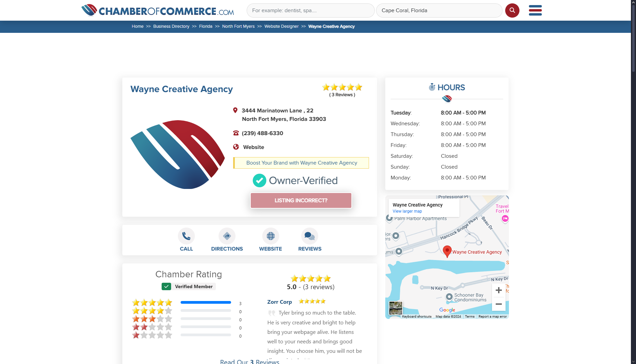Click the search magnifier icon
Viewport: 636px width, 364px height.
pyautogui.click(x=512, y=10)
